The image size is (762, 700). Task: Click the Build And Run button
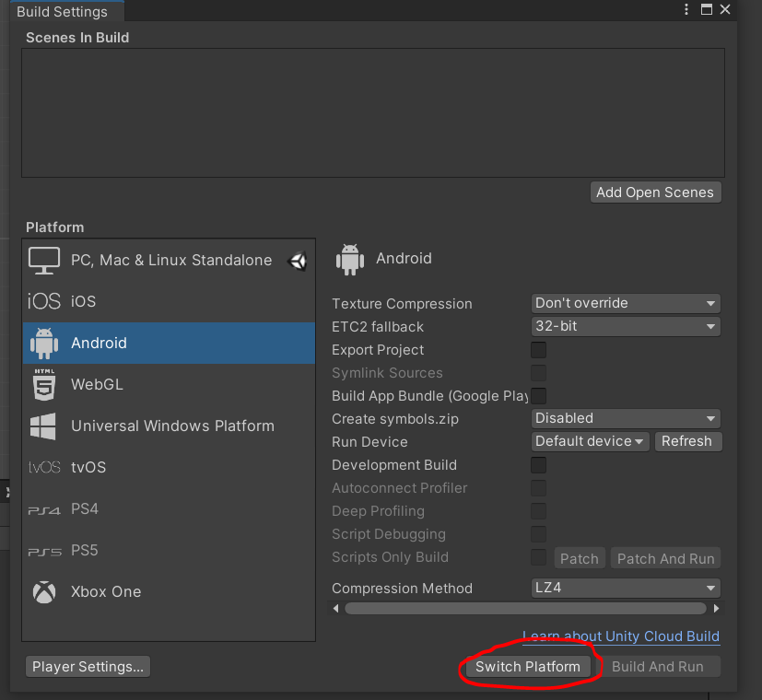tap(658, 667)
